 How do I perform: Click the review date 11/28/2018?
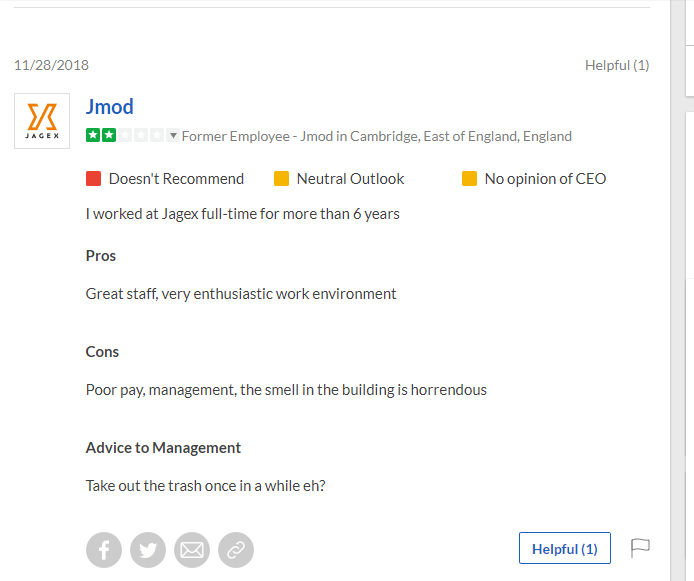51,65
